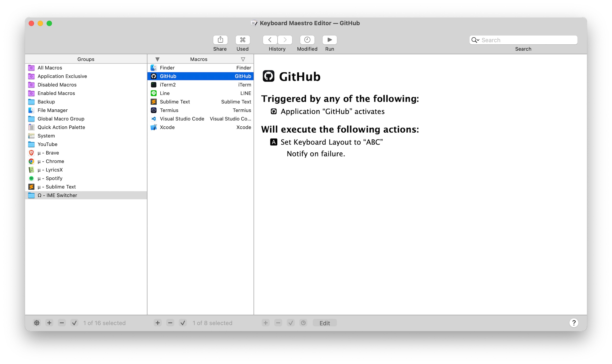
Task: Select Global Macro Group
Action: [x=86, y=119]
